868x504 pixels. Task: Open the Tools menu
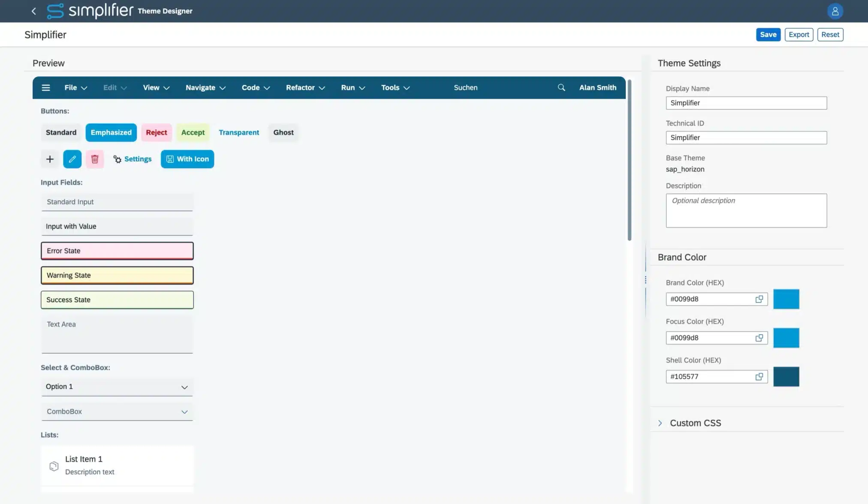click(x=395, y=87)
